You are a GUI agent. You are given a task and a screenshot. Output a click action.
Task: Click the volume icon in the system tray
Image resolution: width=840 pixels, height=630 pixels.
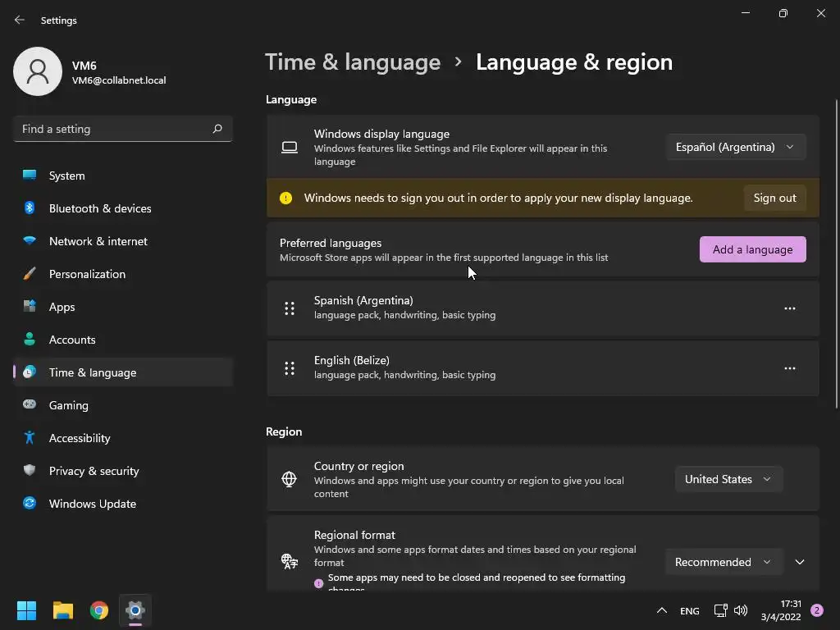(x=741, y=610)
